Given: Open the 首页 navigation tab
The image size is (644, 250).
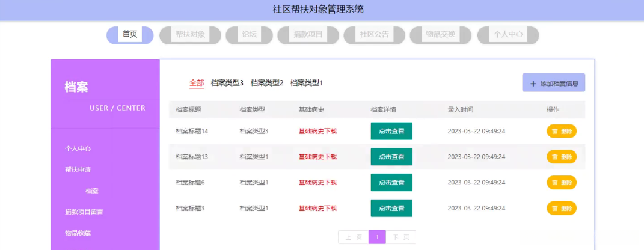Looking at the screenshot, I should coord(130,35).
